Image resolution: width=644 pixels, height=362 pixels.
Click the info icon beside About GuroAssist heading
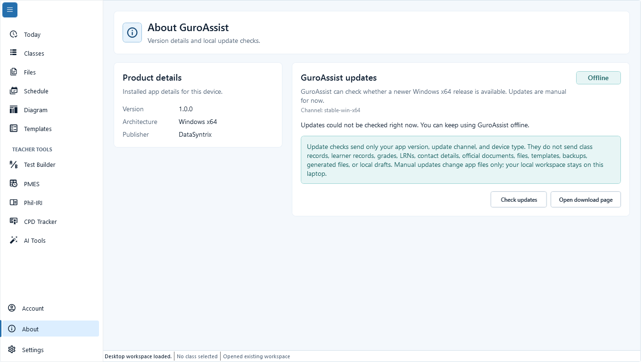(x=132, y=33)
